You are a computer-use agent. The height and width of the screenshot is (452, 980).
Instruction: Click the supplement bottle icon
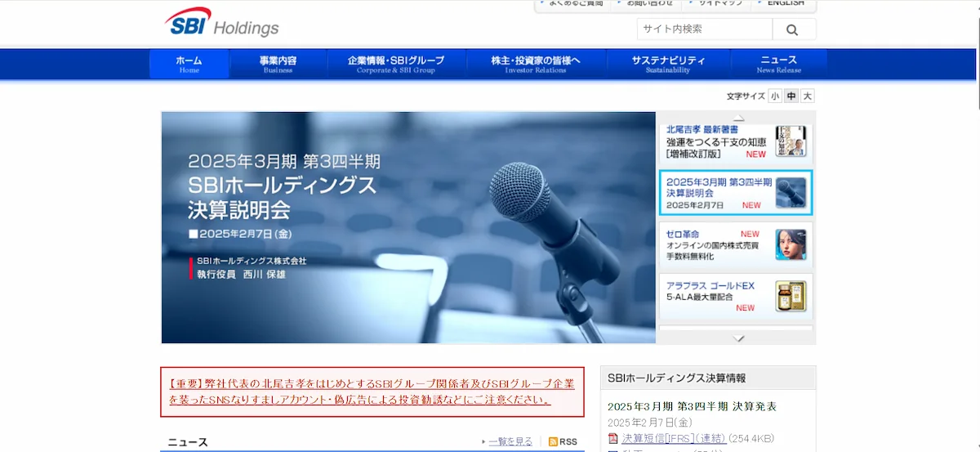click(790, 295)
